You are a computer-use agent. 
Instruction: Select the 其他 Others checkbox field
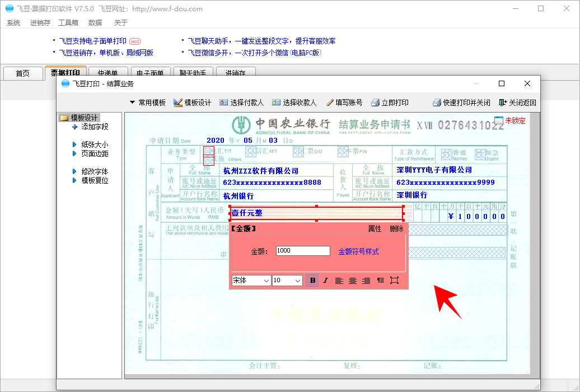tap(209, 160)
